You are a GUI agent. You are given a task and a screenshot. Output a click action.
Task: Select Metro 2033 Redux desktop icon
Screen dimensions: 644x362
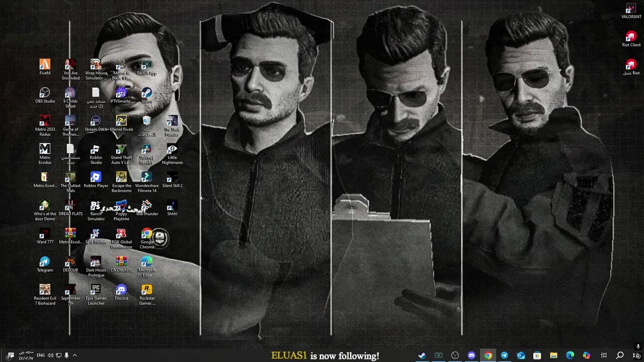[x=45, y=126]
